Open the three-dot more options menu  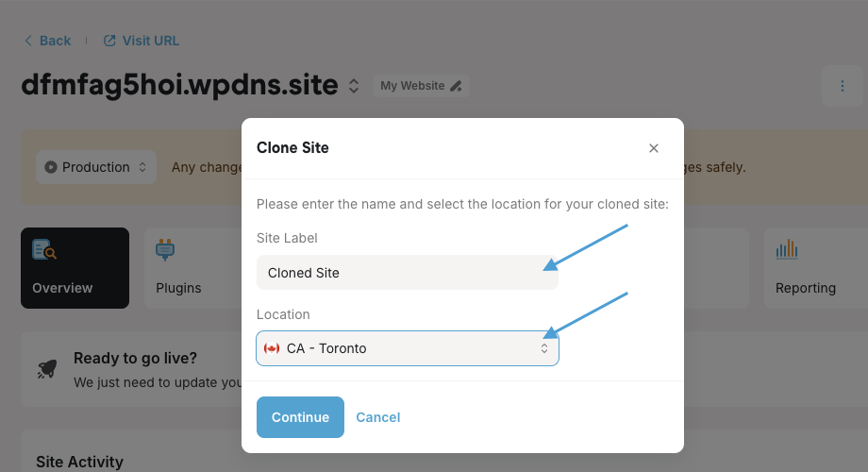pos(843,86)
